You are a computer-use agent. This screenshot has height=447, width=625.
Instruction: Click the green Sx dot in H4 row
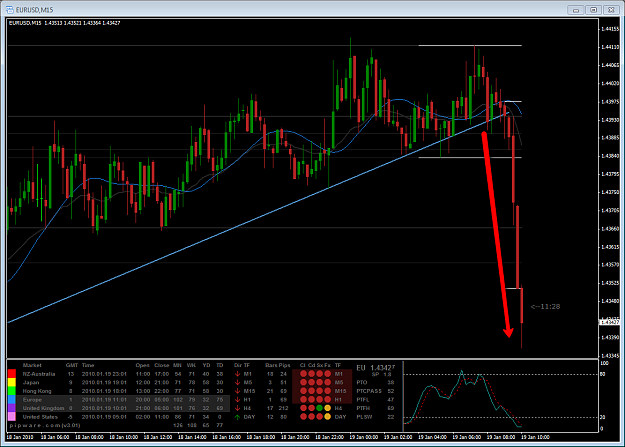pos(319,408)
